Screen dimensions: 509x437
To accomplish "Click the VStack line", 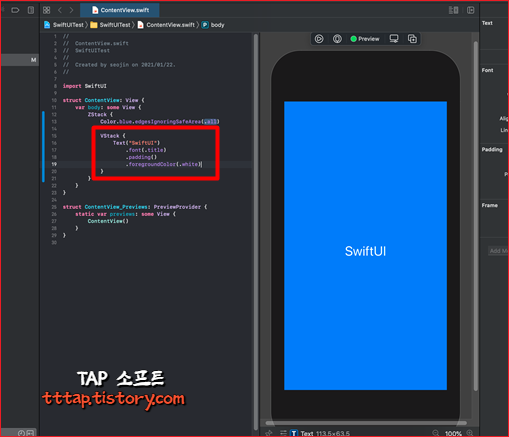I will [x=113, y=136].
